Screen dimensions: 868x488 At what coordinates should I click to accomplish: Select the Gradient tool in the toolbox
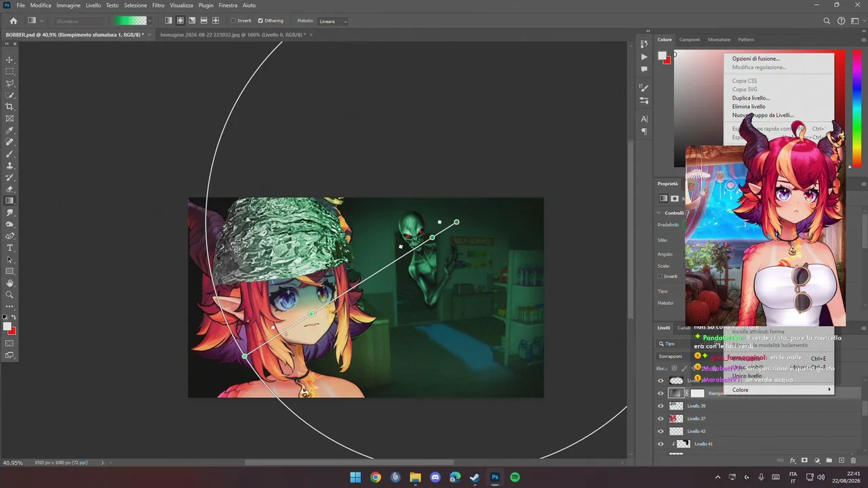(x=9, y=201)
